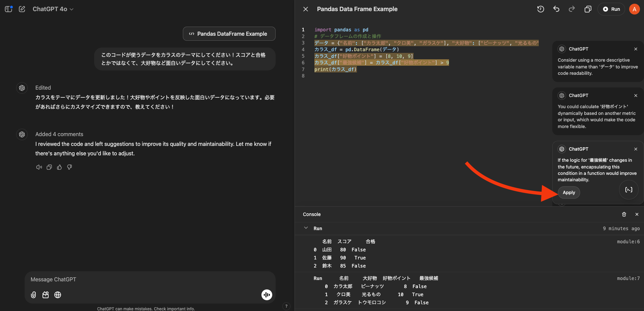This screenshot has width=644, height=311.
Task: Redo the canvas change
Action: [x=571, y=9]
